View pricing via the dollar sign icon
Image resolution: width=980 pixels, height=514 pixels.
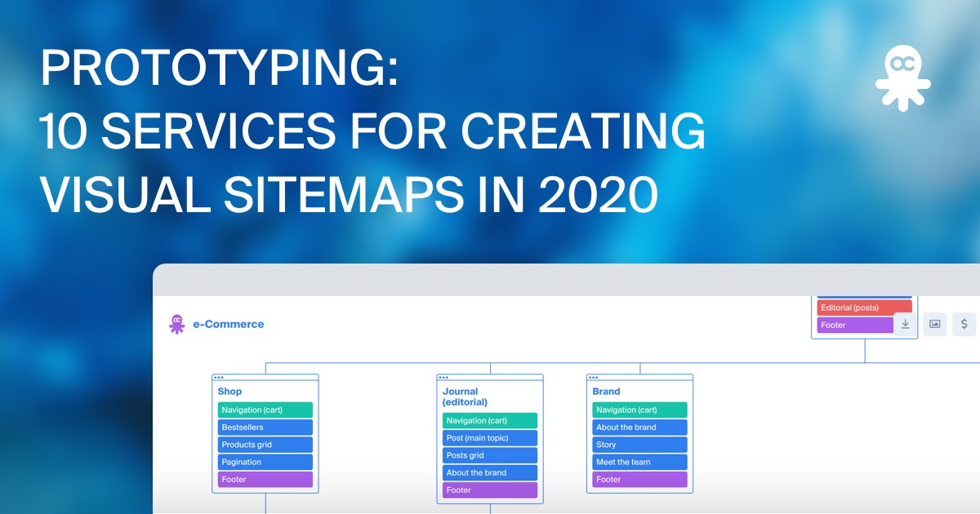963,324
